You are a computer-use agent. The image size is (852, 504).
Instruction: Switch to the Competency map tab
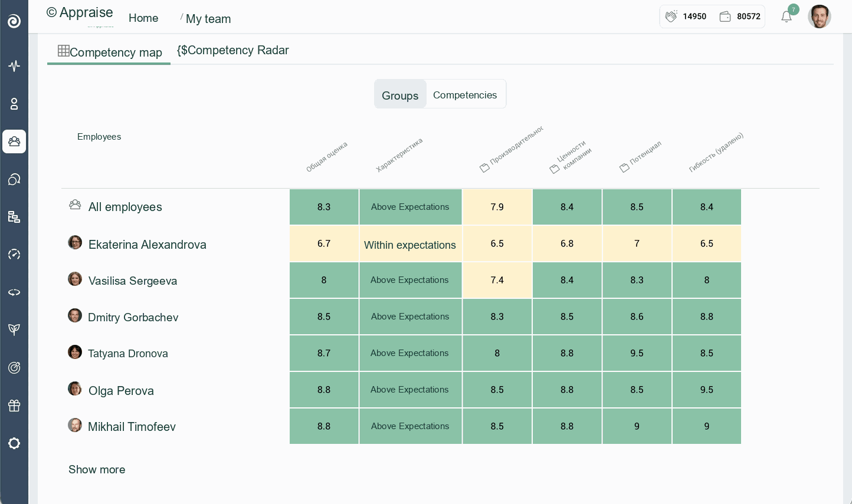pyautogui.click(x=110, y=52)
